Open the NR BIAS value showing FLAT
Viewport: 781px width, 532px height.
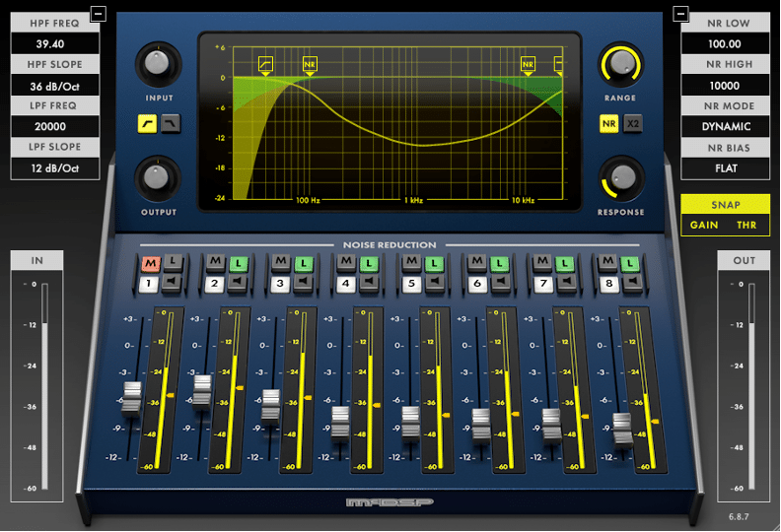pyautogui.click(x=726, y=167)
